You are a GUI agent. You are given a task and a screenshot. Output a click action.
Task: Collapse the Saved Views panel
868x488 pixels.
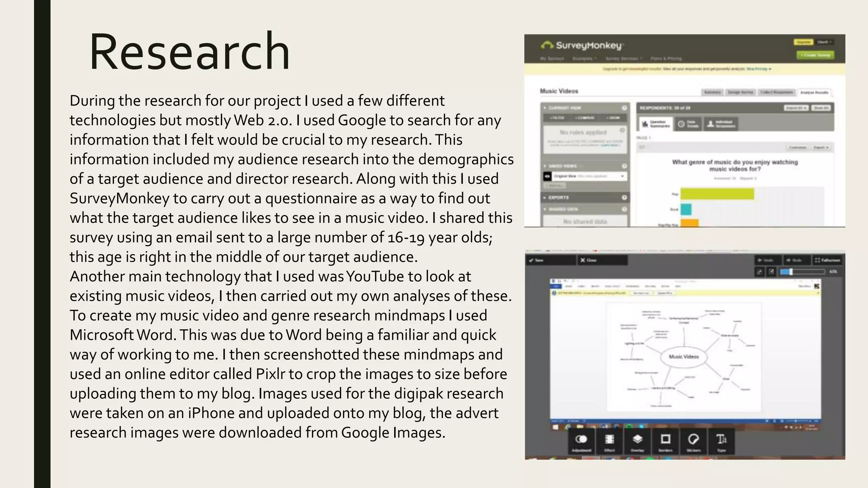pos(545,166)
